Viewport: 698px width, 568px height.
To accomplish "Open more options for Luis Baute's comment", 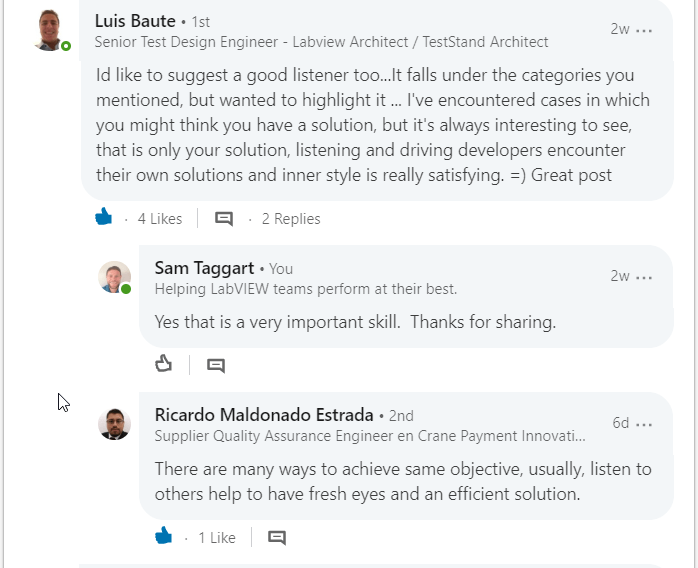I will [644, 30].
